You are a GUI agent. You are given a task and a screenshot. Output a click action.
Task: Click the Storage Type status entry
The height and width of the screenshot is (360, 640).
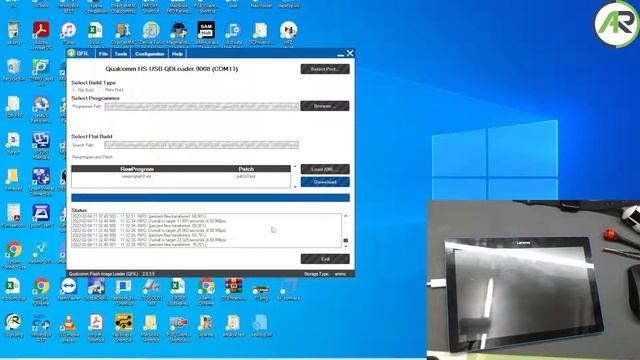325,274
